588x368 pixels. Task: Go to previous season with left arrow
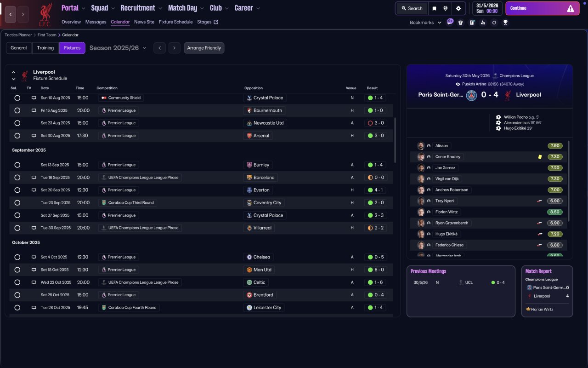159,48
